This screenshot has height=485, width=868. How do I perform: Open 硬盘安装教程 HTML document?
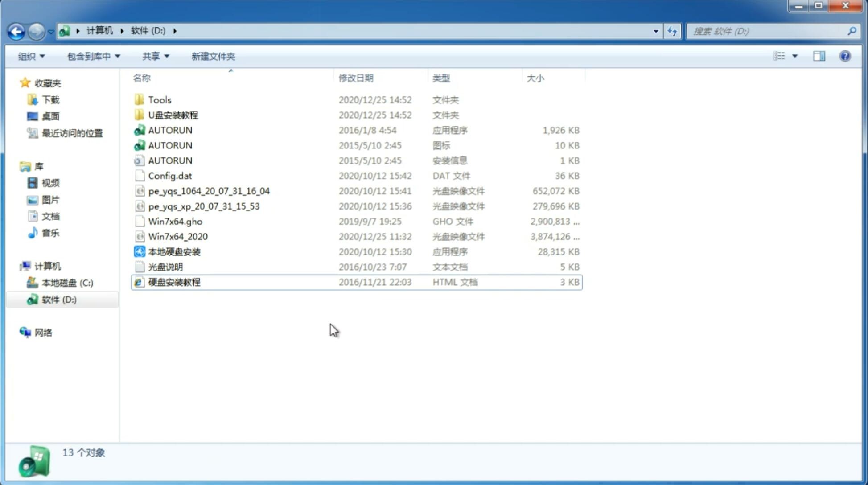click(173, 282)
